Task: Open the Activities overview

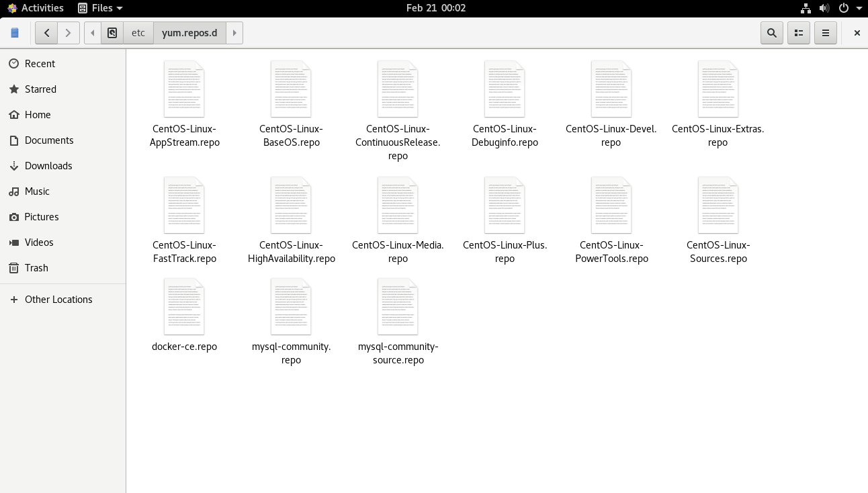Action: click(36, 8)
